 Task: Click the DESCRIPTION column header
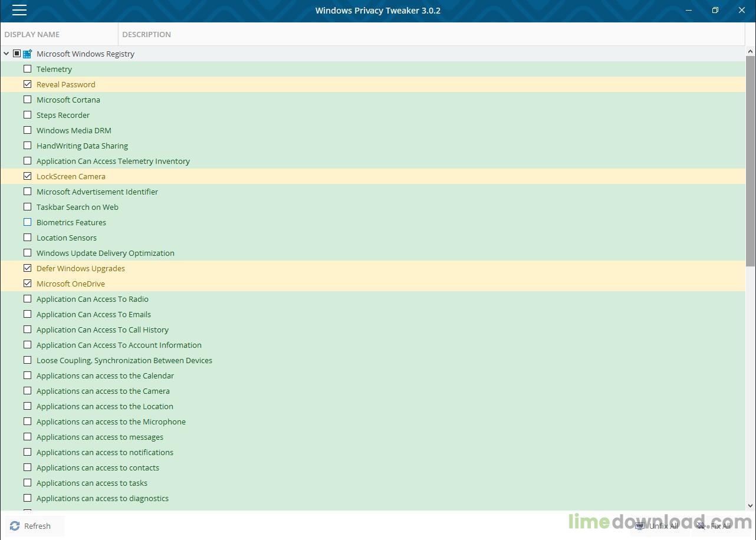(432, 34)
